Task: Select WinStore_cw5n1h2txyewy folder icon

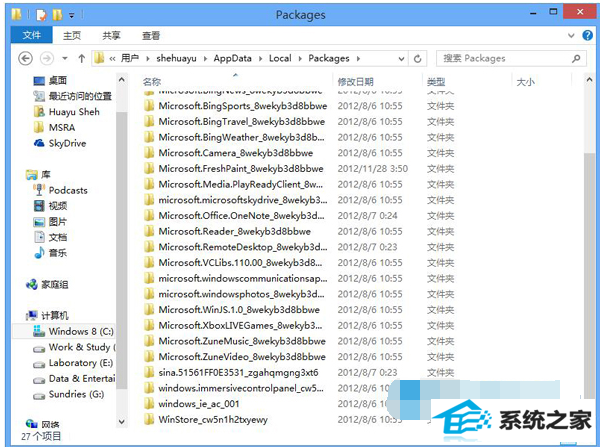Action: (149, 419)
